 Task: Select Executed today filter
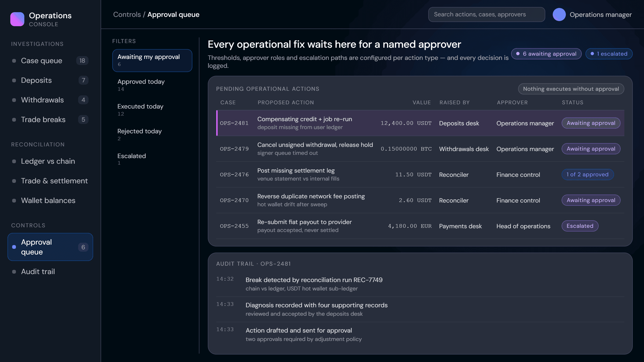pyautogui.click(x=152, y=110)
